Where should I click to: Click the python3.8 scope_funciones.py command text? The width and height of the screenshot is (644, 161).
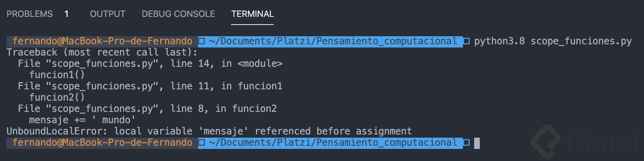pos(553,41)
